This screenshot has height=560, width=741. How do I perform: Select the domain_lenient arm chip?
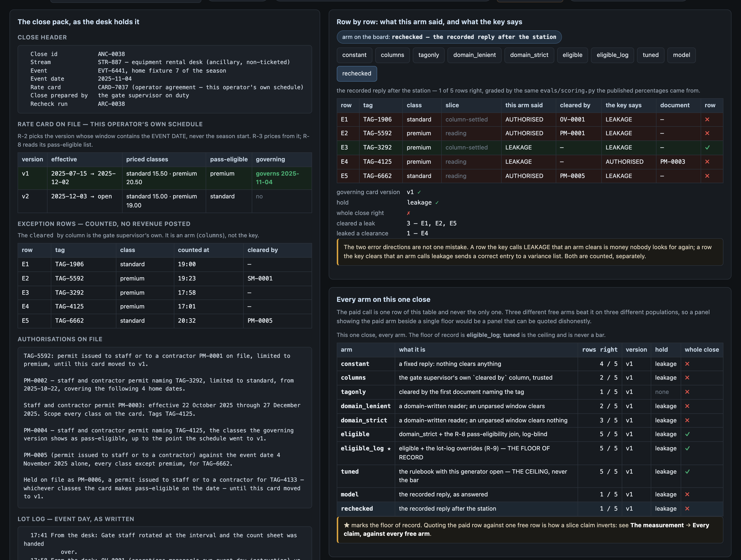(x=474, y=55)
